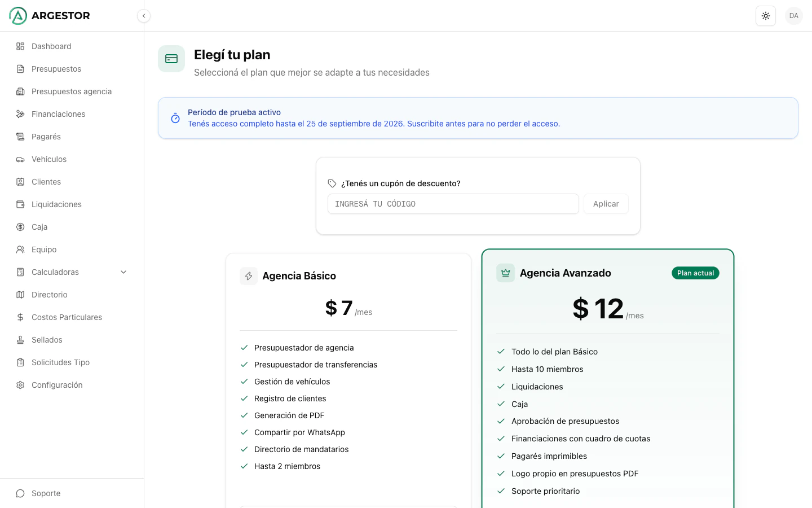Viewport: 812px width, 508px height.
Task: Click the Configuración gear icon
Action: tap(20, 385)
